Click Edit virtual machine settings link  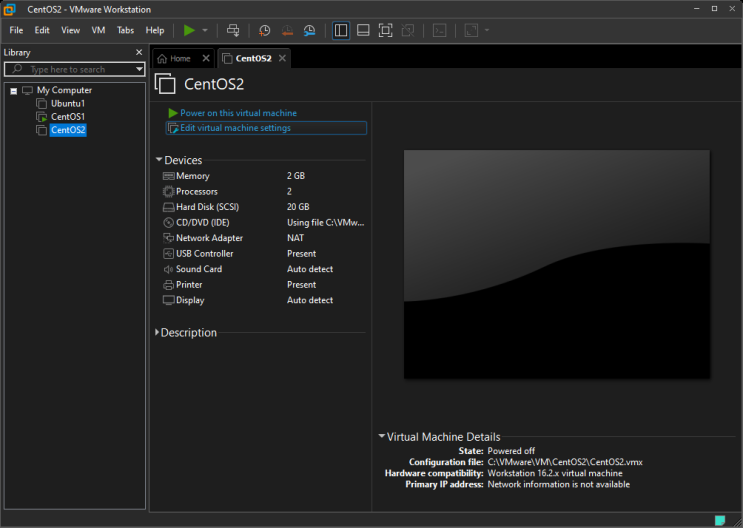[x=266, y=128]
